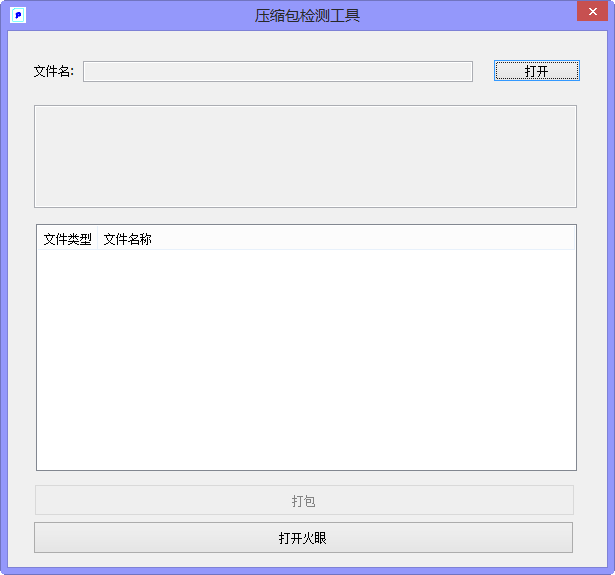
Task: Click the gap between 文件名 field and 打开 button
Action: 484,71
